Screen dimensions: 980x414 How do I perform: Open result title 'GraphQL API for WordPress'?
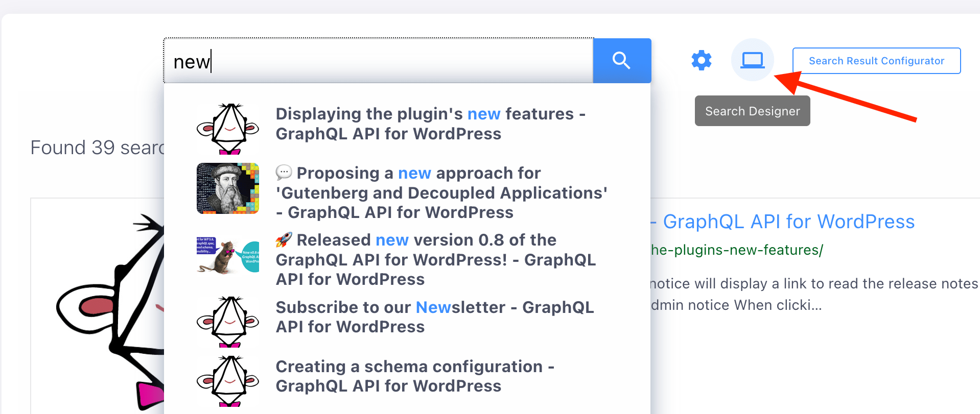(x=783, y=222)
